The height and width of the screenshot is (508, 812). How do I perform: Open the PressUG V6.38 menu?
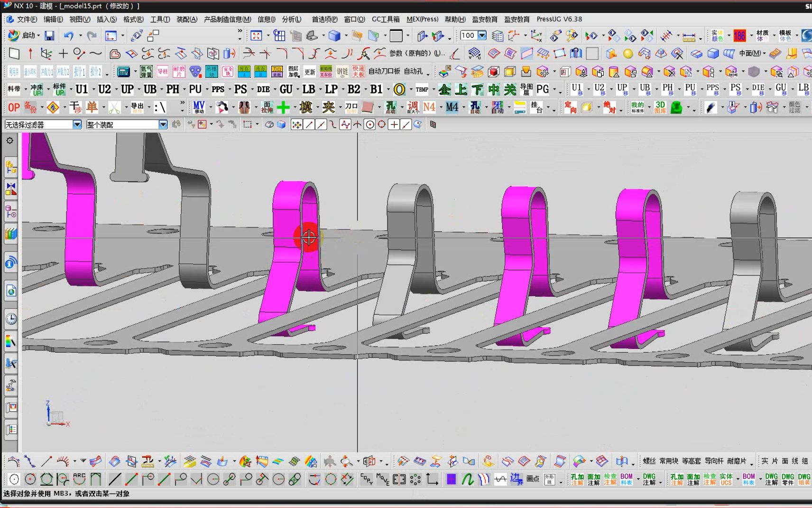[559, 19]
